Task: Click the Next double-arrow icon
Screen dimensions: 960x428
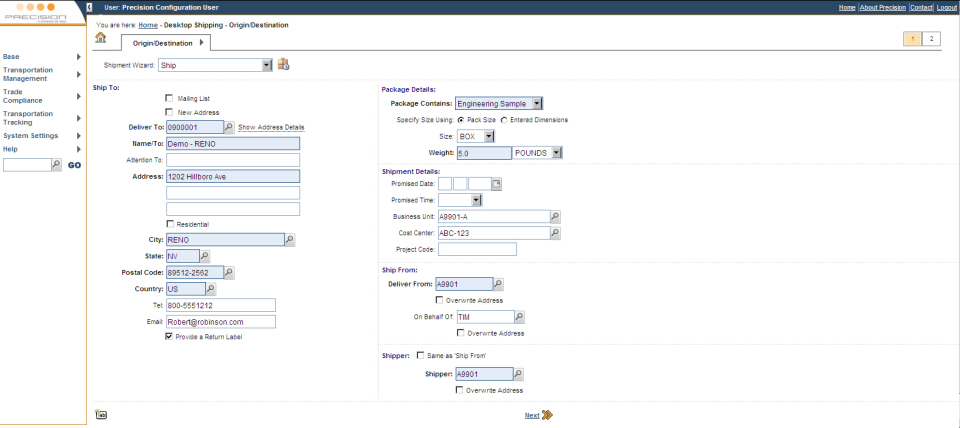Action: [547, 415]
